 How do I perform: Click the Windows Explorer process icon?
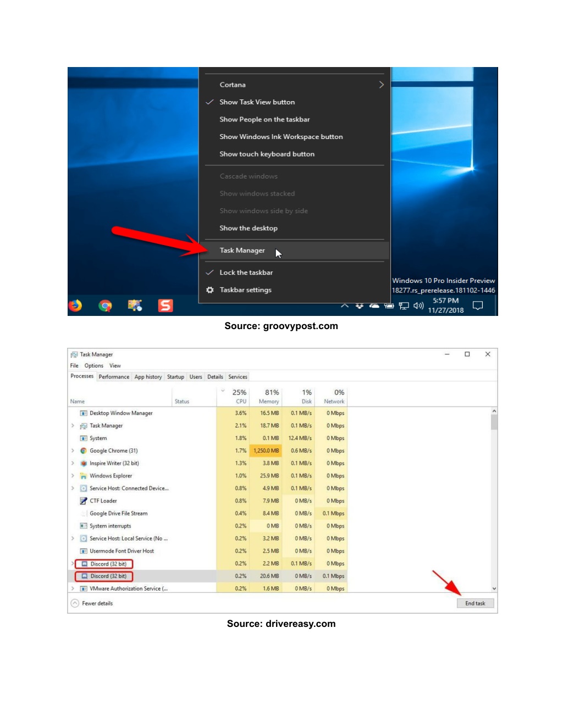84,476
